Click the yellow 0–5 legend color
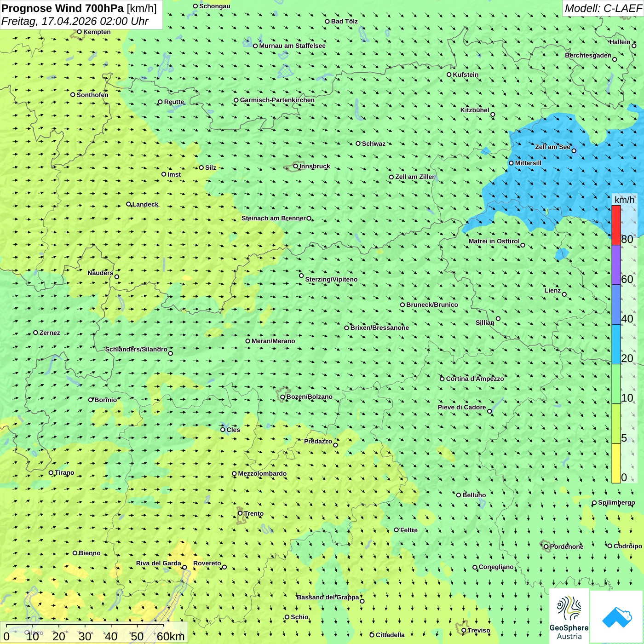 click(x=616, y=463)
